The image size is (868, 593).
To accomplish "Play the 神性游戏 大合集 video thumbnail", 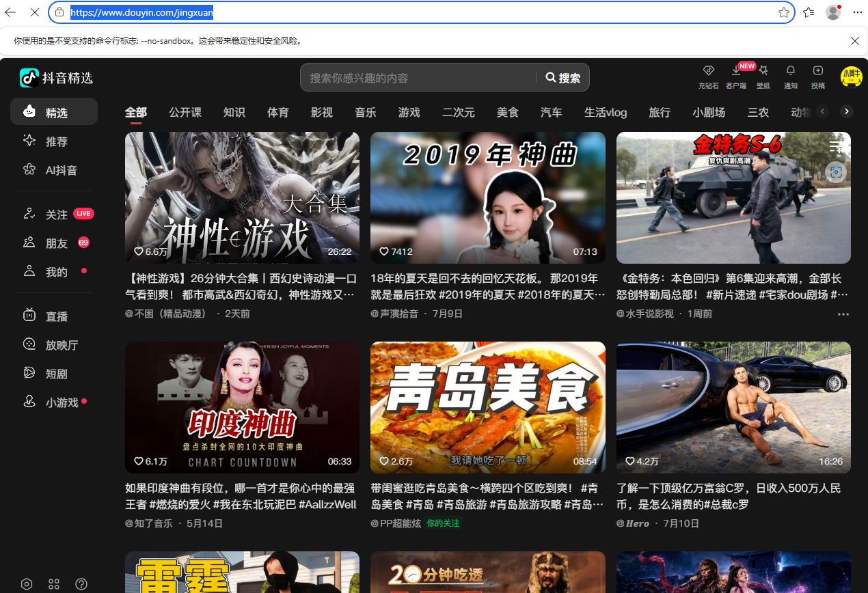I will coord(242,197).
